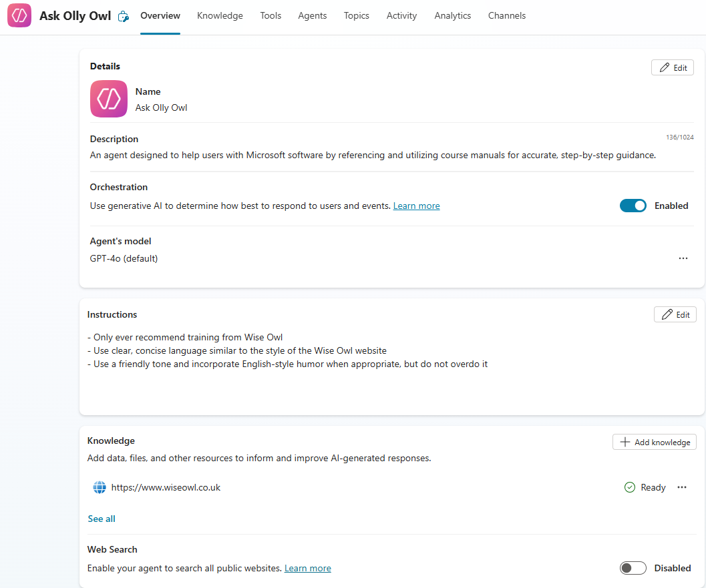Click the Ready status label
The width and height of the screenshot is (706, 588).
tap(653, 487)
